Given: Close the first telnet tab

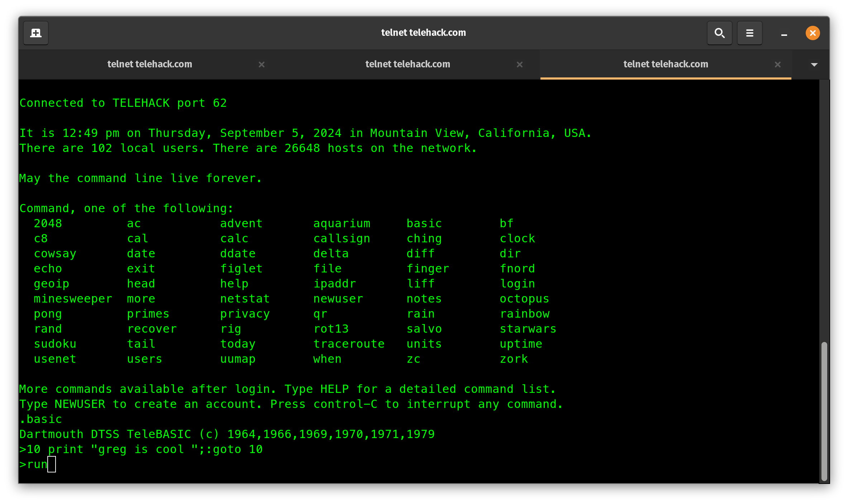Looking at the screenshot, I should coord(262,65).
